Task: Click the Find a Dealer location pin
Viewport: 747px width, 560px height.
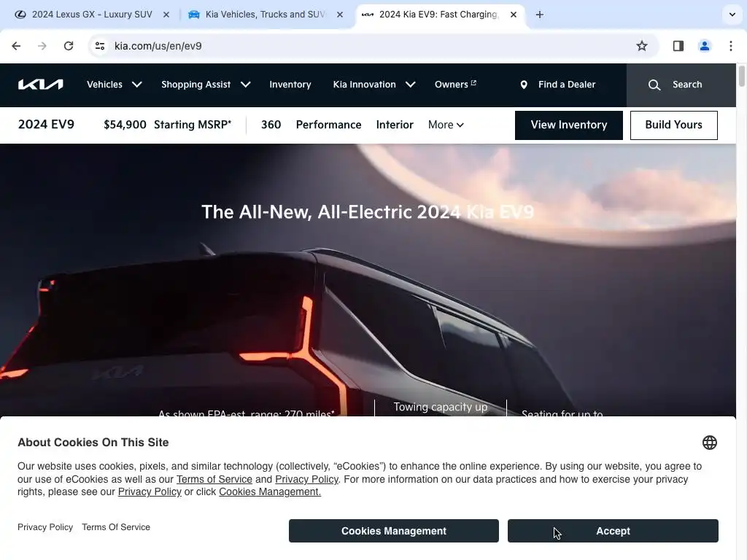Action: (x=524, y=85)
